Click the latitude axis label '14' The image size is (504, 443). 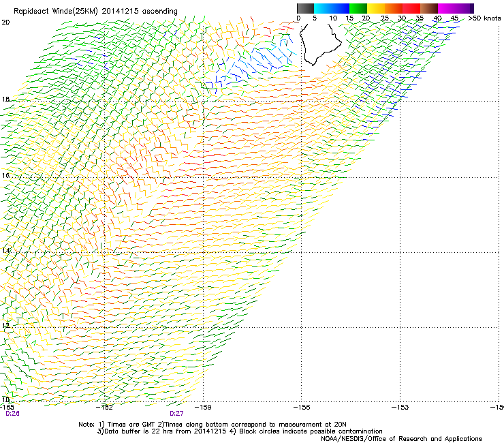(x=5, y=250)
